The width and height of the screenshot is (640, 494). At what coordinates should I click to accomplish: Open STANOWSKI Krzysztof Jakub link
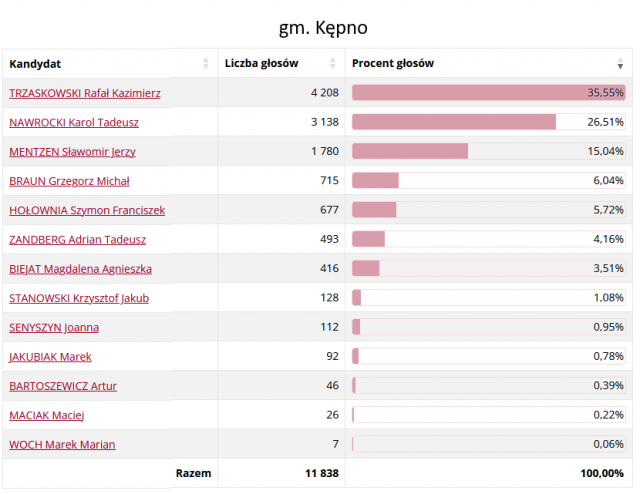pyautogui.click(x=79, y=298)
